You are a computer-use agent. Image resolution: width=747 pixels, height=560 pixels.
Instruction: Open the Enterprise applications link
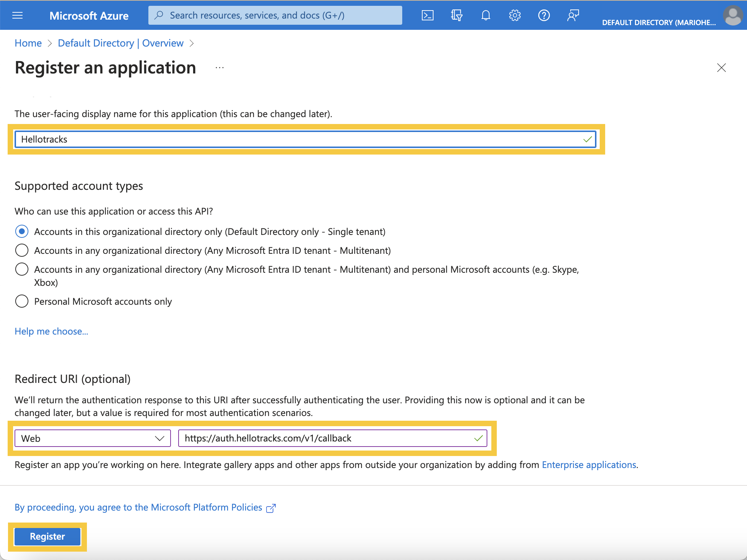tap(589, 465)
